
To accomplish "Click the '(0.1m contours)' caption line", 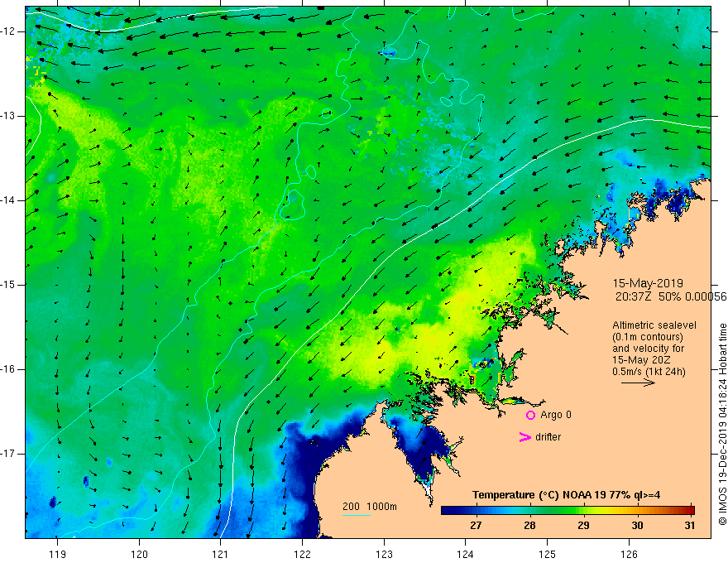I will point(647,337).
